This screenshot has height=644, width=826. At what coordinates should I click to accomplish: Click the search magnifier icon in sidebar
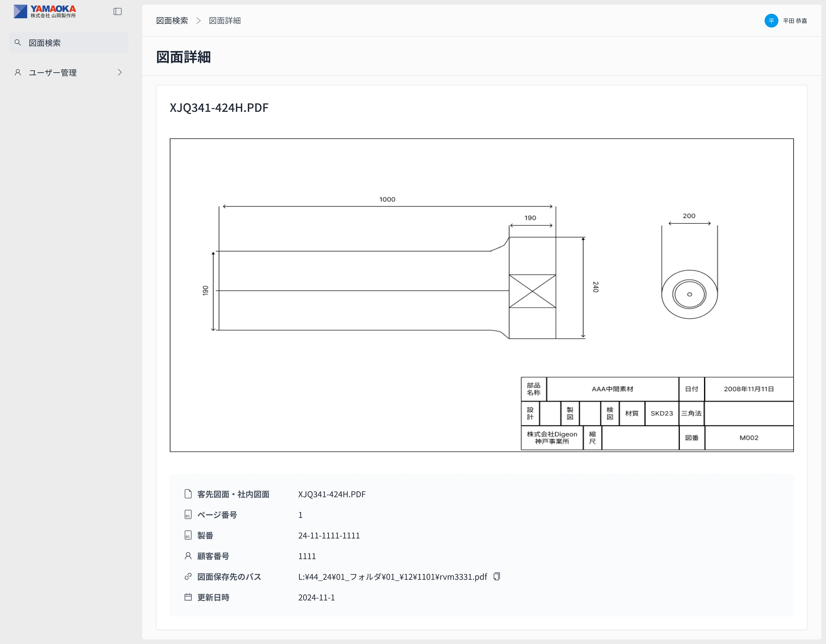(x=18, y=43)
